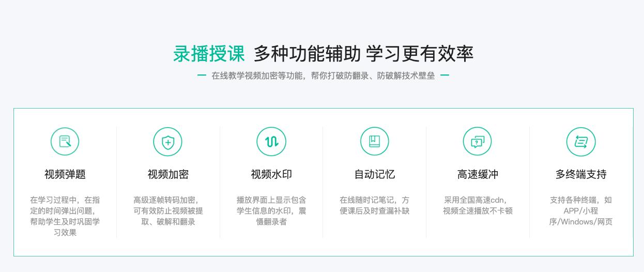
Task: Click the 多终端支持 feature title
Action: (x=581, y=174)
